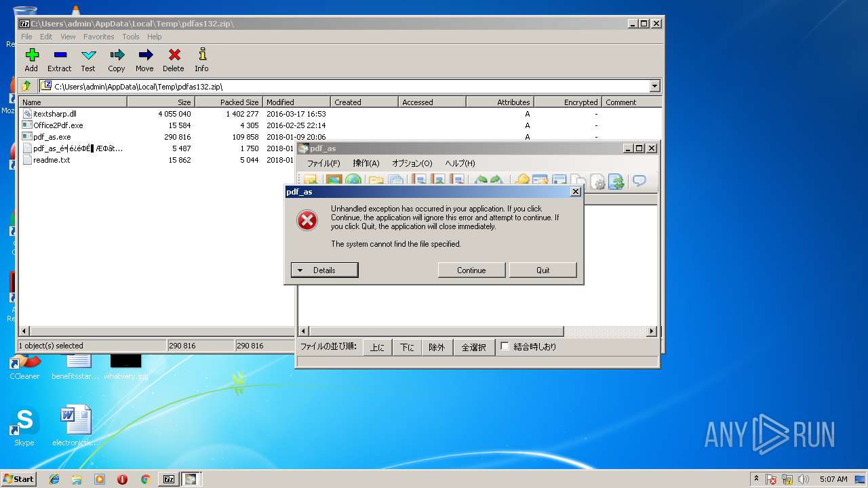This screenshot has width=868, height=488.
Task: Click the Windows Start button
Action: [19, 479]
